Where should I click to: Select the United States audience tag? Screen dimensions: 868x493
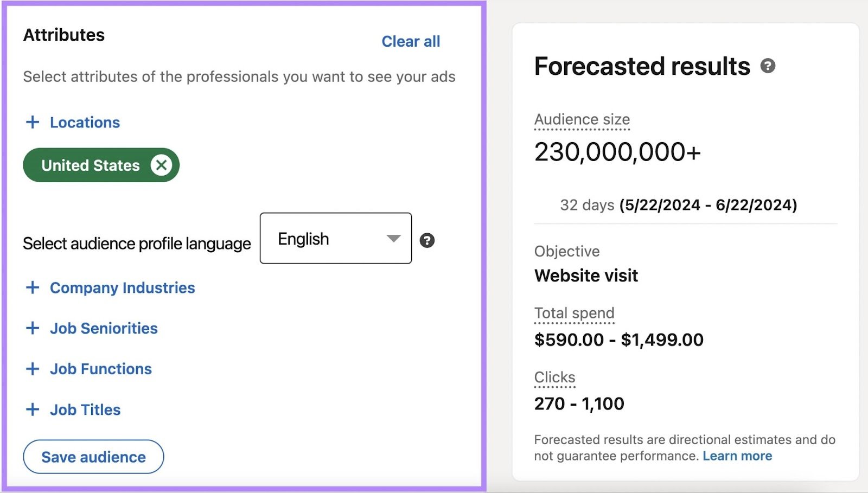pos(90,165)
